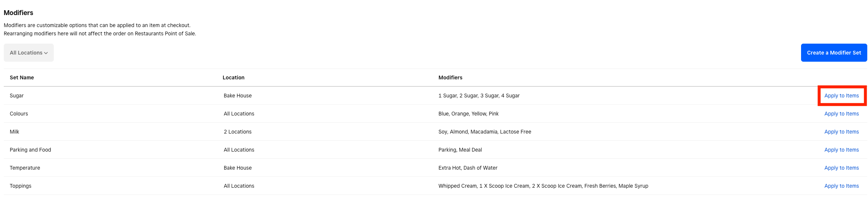
Task: Click the Location column header
Action: point(233,77)
